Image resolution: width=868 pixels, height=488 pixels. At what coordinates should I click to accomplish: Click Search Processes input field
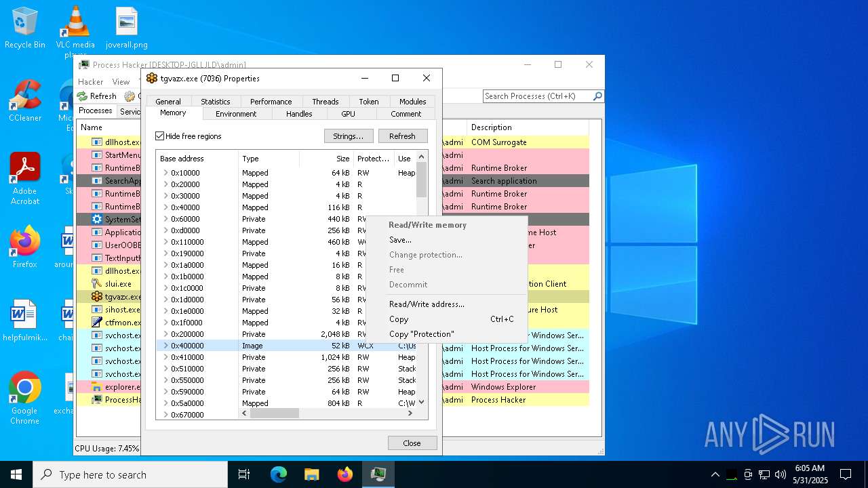pyautogui.click(x=537, y=96)
